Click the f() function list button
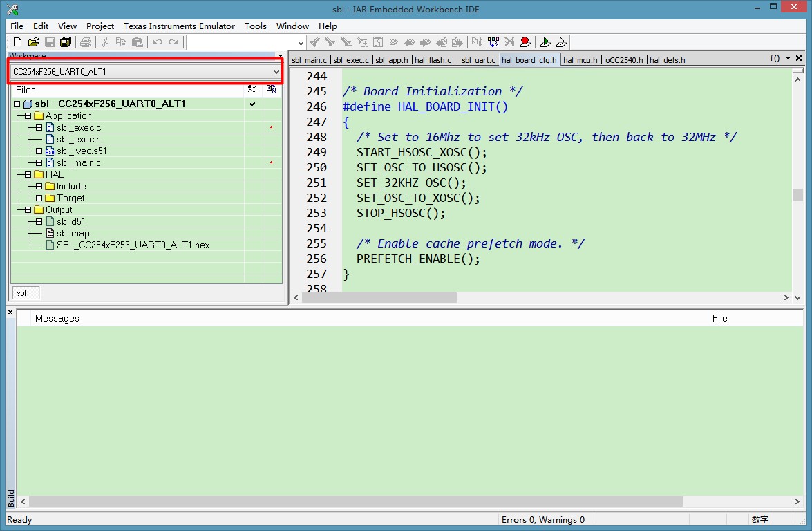The width and height of the screenshot is (812, 531). (x=775, y=58)
